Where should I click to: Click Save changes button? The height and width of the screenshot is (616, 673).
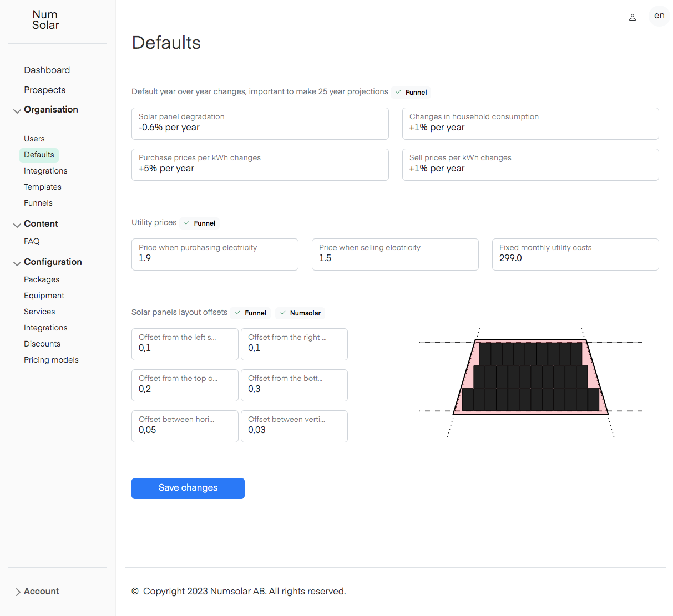point(188,488)
